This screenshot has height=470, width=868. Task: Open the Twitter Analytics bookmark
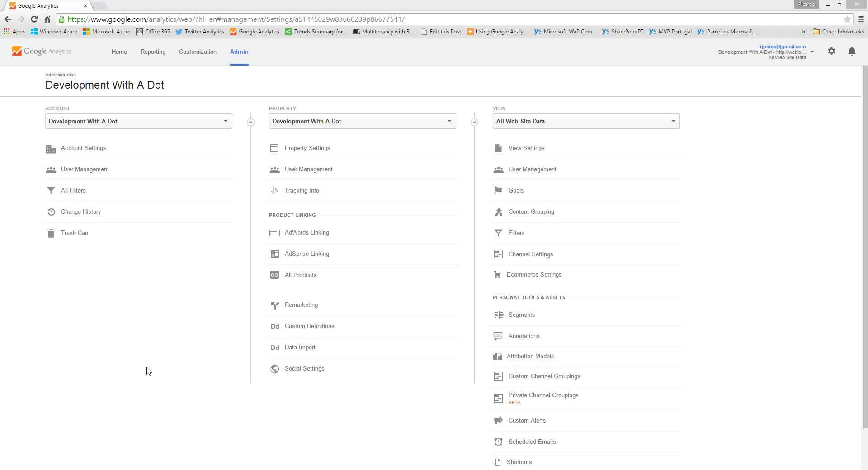pos(199,32)
